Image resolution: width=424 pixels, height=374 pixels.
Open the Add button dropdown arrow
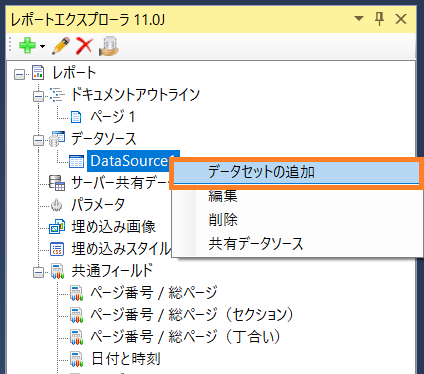[x=42, y=46]
